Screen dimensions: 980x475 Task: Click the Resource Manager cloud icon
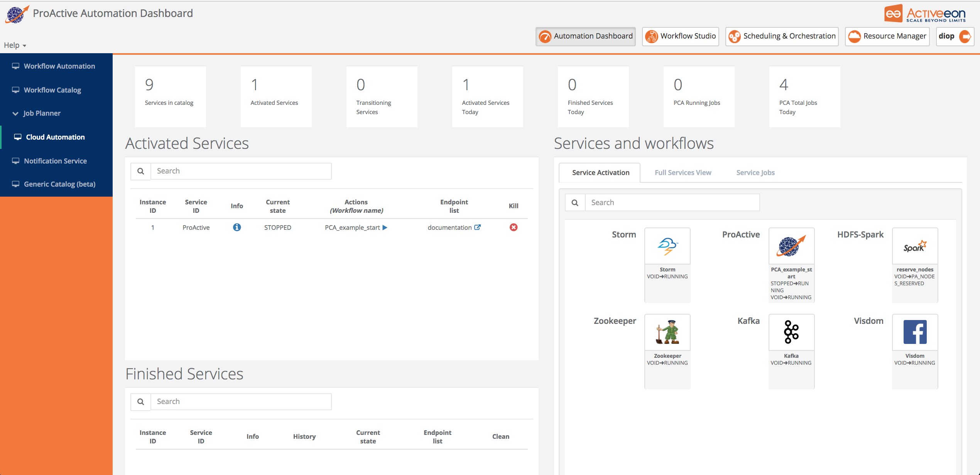click(x=855, y=37)
